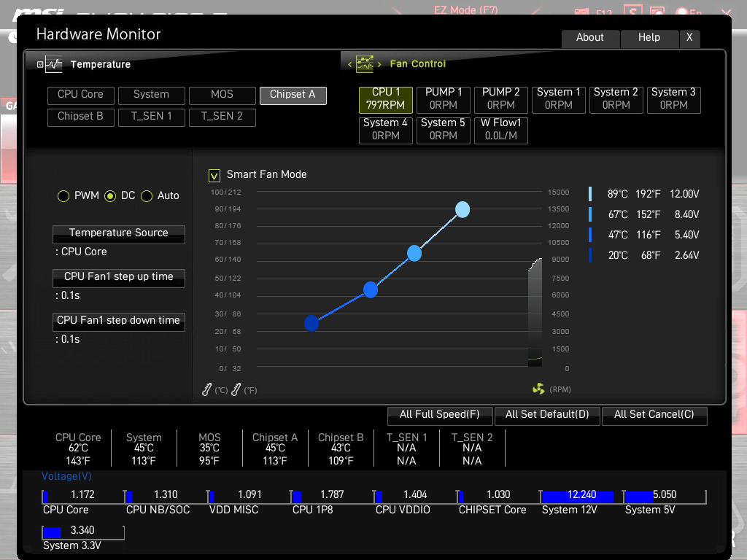Click the 20°C fan curve point
The height and width of the screenshot is (560, 747).
311,323
